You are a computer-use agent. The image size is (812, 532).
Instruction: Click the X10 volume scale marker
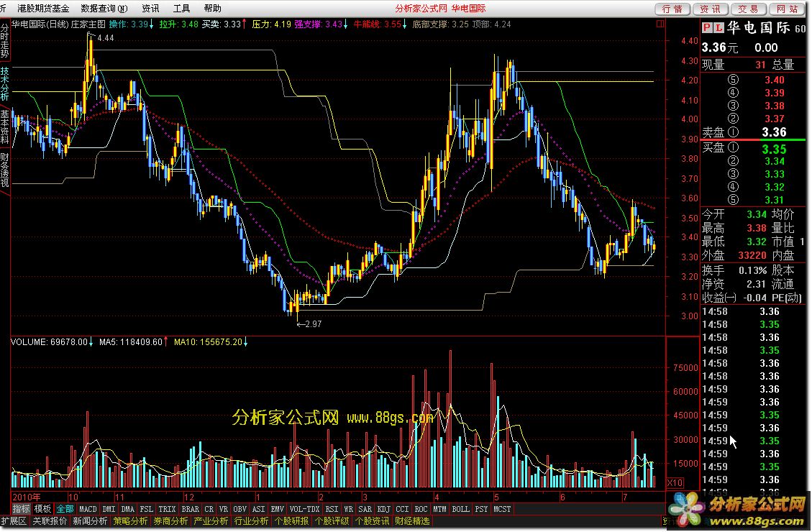pos(674,482)
